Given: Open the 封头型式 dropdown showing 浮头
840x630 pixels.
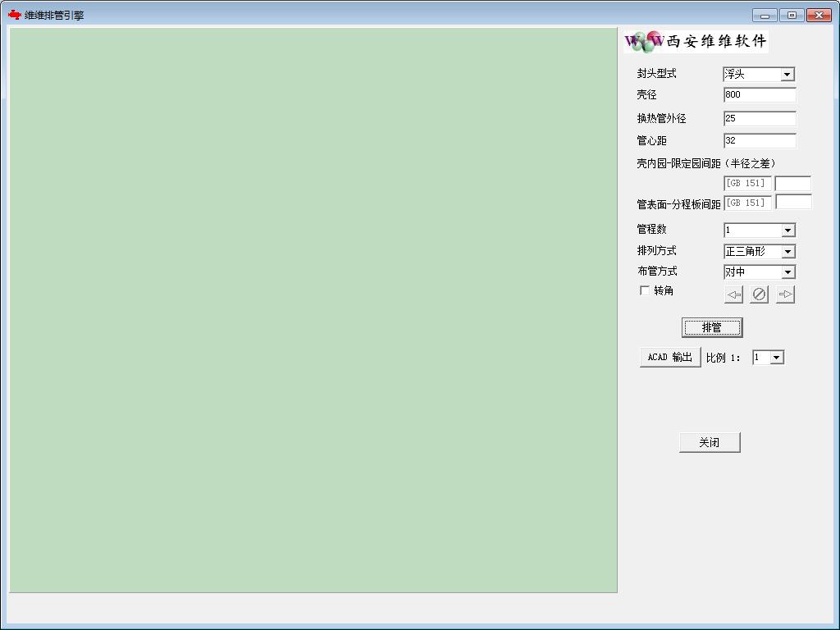Looking at the screenshot, I should tap(787, 74).
